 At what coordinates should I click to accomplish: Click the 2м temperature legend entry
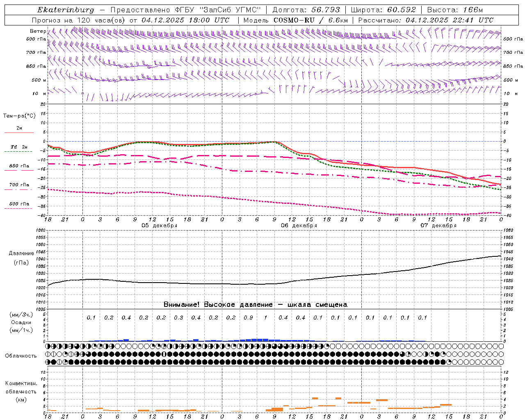click(x=19, y=128)
